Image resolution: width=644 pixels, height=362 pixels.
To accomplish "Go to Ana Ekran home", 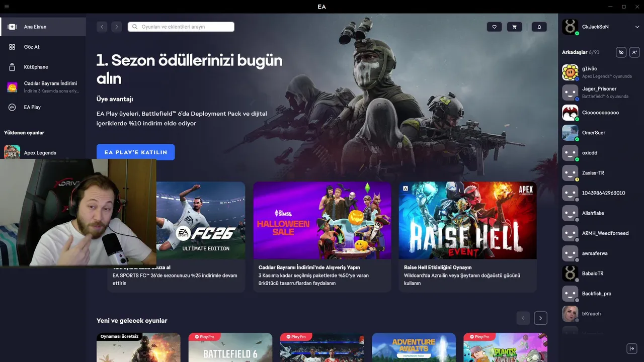I will 43,27.
